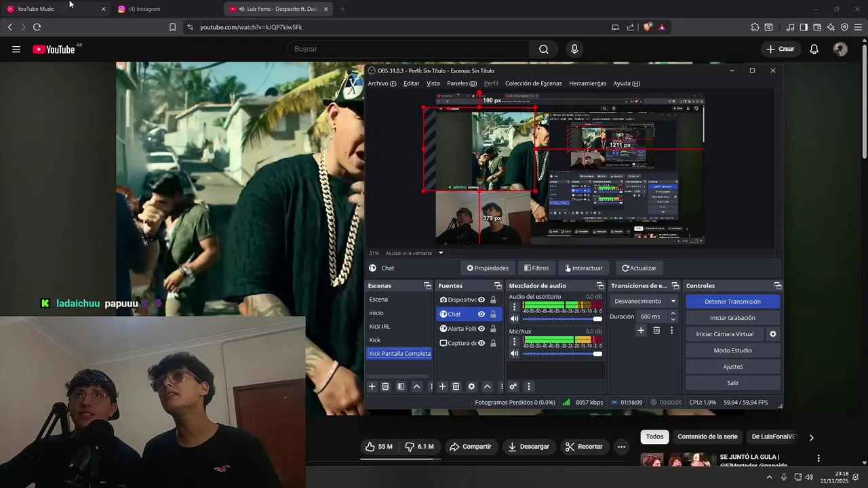Undock the Fuentes panel
868x488 pixels.
pyautogui.click(x=498, y=286)
